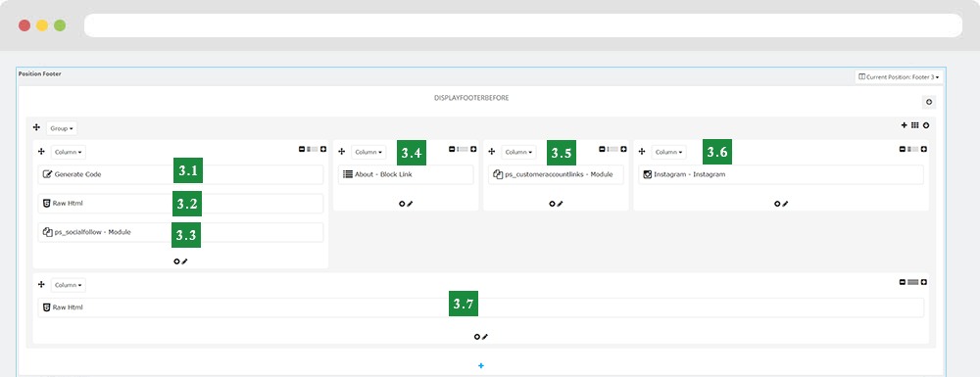980x377 pixels.
Task: Select the Instagram - Instagram widget
Action: click(781, 174)
